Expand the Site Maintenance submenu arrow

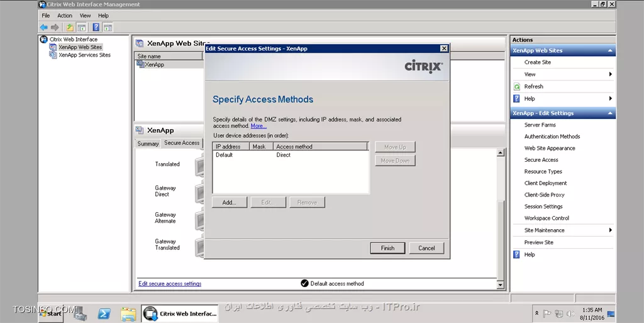(610, 230)
